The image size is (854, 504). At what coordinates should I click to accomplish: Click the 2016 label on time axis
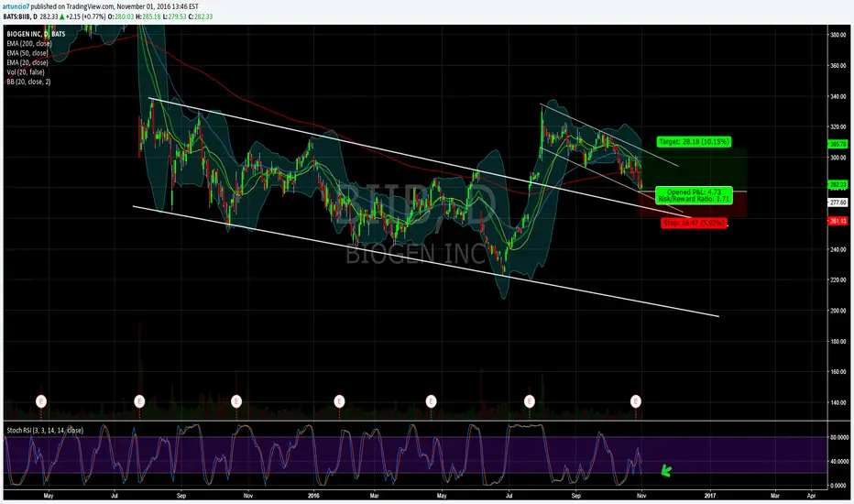[x=313, y=496]
